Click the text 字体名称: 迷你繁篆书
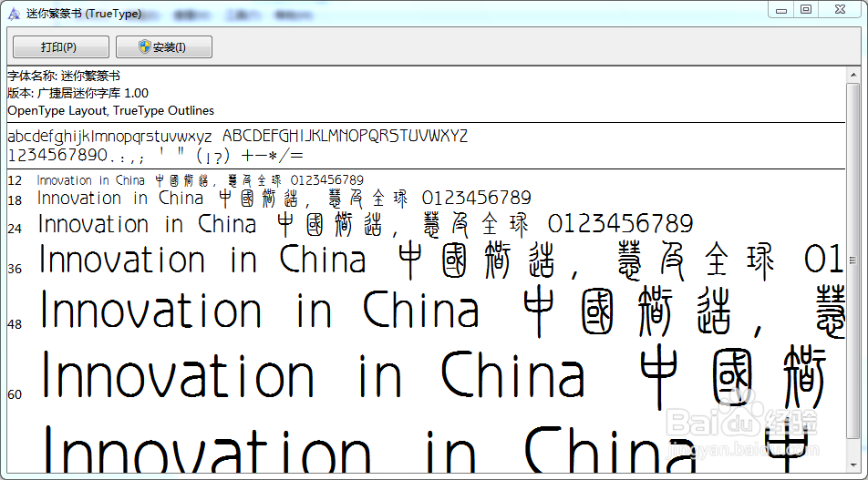Image resolution: width=868 pixels, height=480 pixels. pos(64,76)
